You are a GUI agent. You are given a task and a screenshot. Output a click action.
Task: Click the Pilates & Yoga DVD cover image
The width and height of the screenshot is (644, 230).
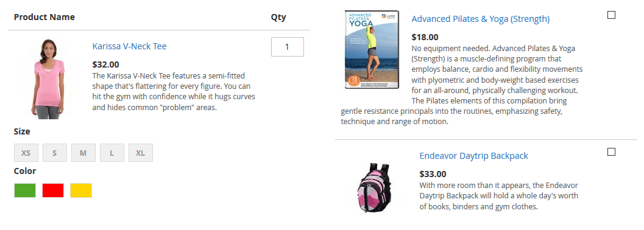coord(372,50)
